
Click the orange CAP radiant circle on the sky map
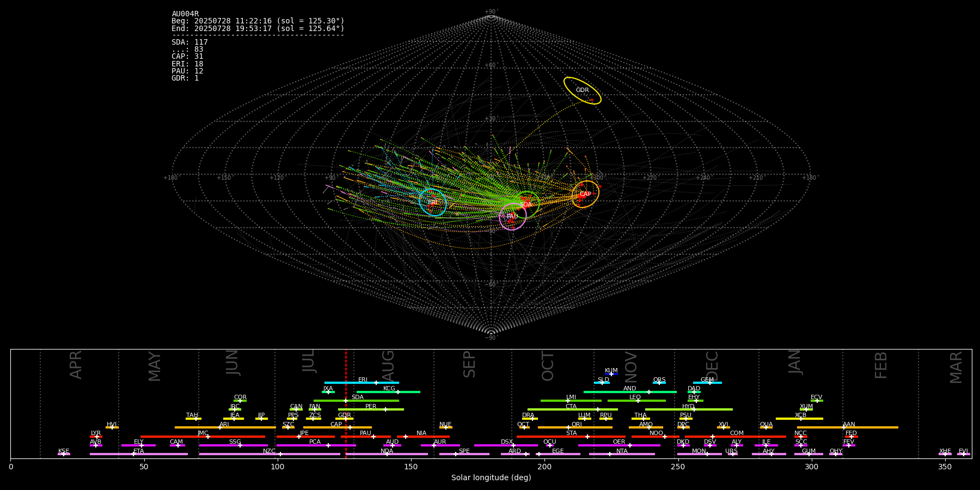(x=585, y=194)
